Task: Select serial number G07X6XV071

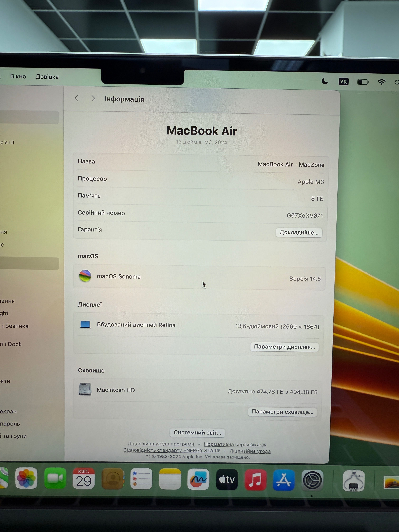Action: [305, 215]
